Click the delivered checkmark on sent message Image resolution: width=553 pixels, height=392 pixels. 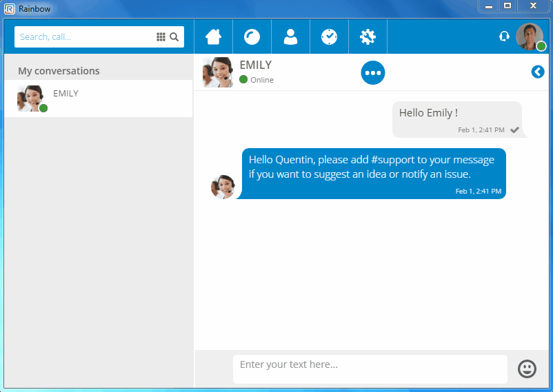pos(514,130)
